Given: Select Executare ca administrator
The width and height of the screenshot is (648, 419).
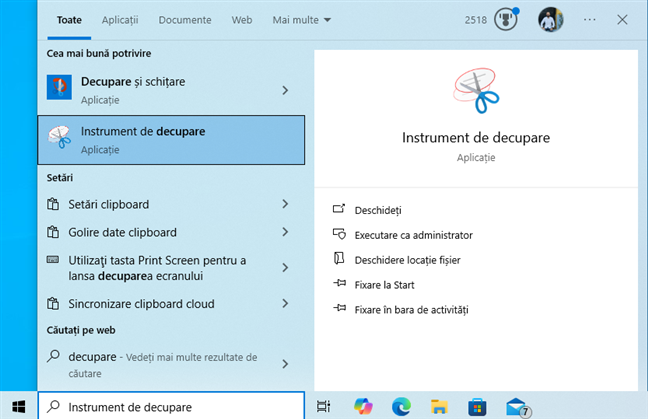Looking at the screenshot, I should pyautogui.click(x=413, y=235).
